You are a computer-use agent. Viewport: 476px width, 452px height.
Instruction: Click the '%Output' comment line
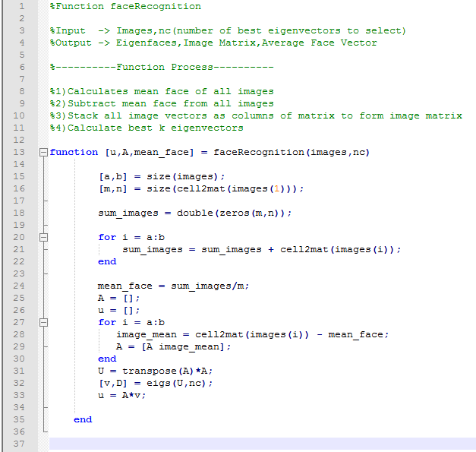click(x=213, y=43)
